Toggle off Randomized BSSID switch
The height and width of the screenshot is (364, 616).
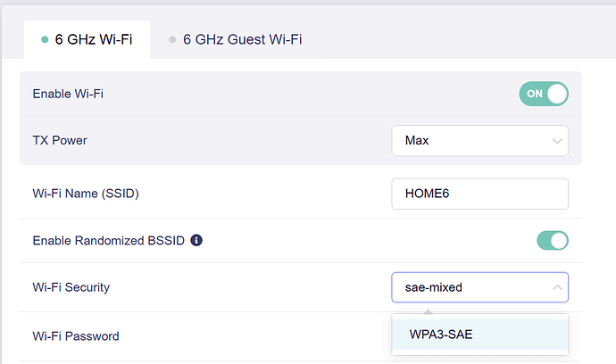(x=552, y=240)
